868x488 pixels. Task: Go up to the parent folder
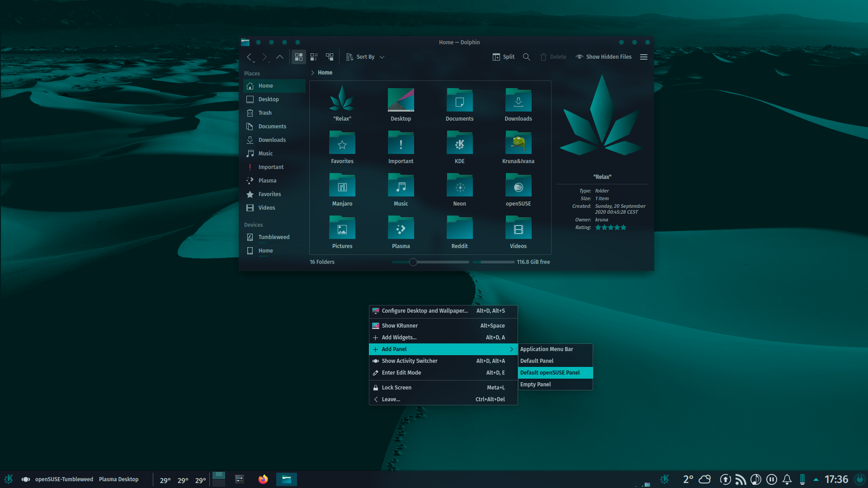[x=280, y=57]
